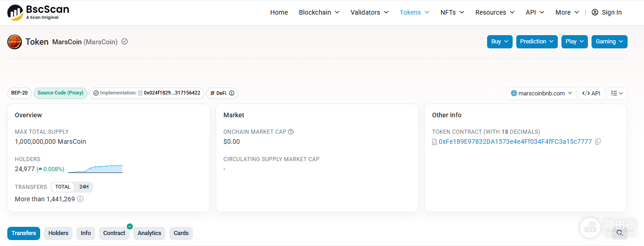Click the BscScan logo
This screenshot has height=246, width=644.
38,12
